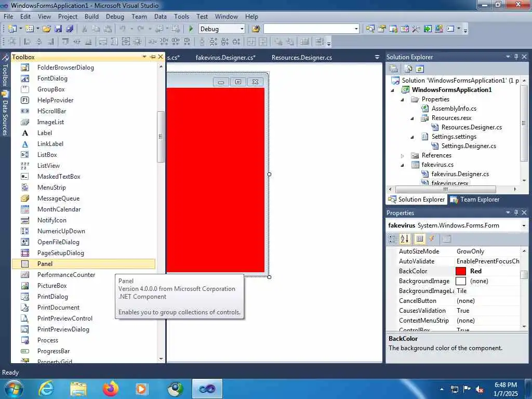Select GroupBox control in Toolbox
The image size is (532, 399).
coord(83,89)
